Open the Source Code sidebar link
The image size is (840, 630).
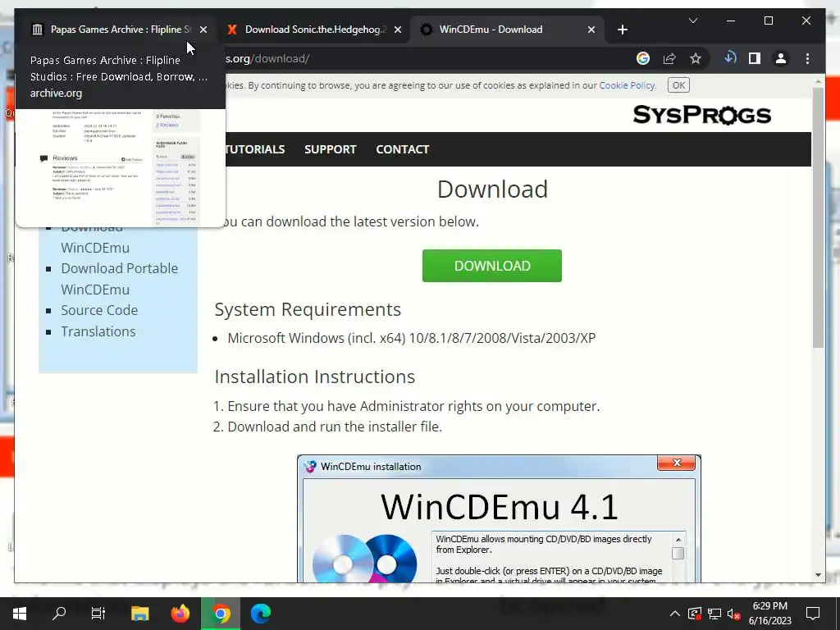(x=99, y=310)
